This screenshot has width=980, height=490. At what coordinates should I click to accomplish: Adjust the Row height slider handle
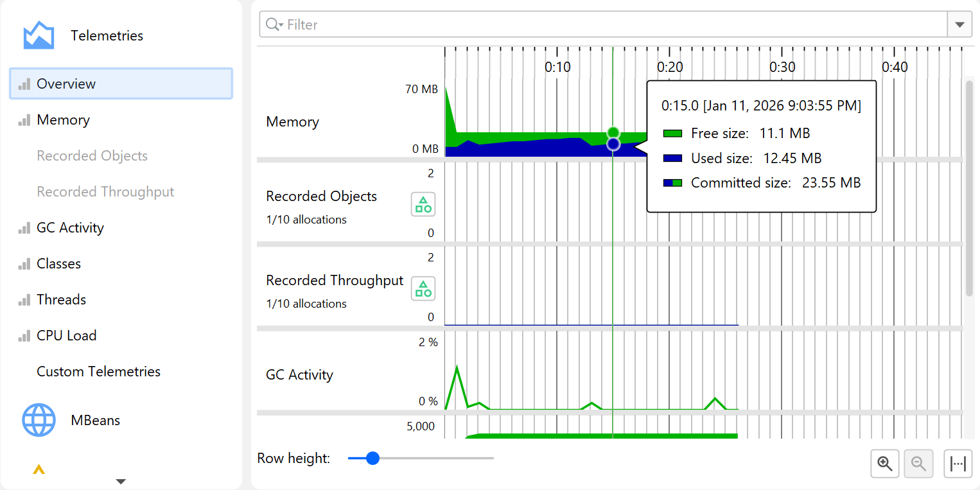(x=372, y=459)
